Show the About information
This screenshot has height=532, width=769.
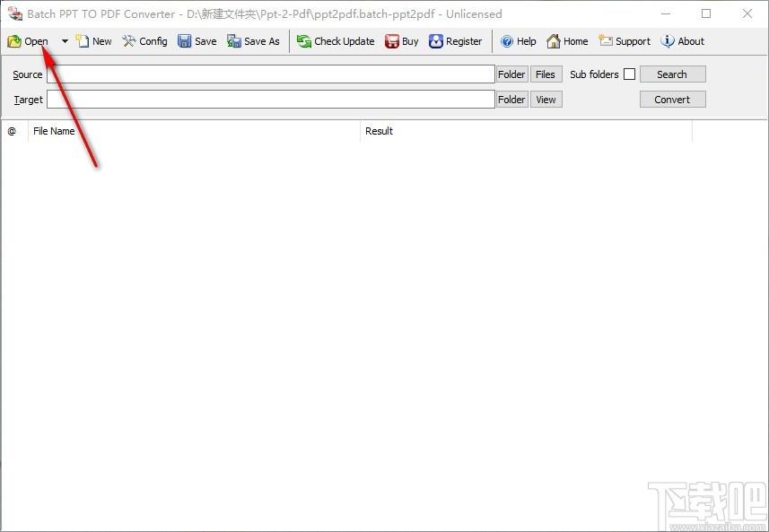pos(683,41)
